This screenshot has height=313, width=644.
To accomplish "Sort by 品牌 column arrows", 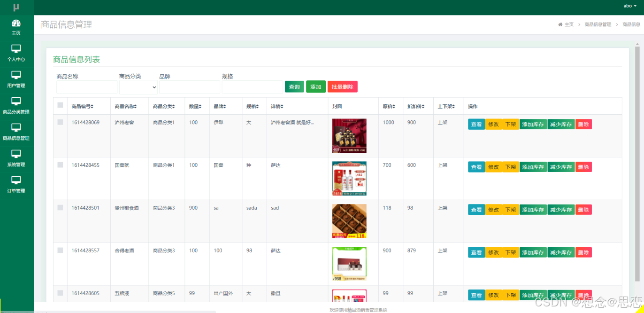I will (224, 107).
